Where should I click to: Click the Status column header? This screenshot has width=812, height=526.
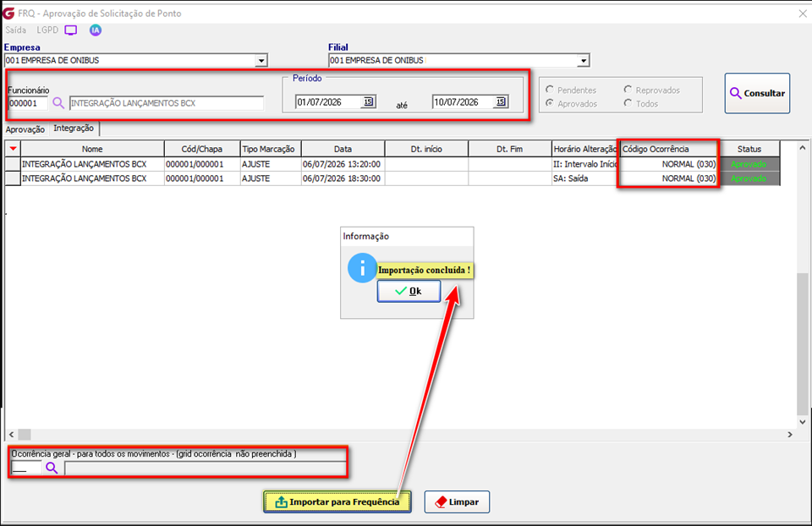[749, 149]
